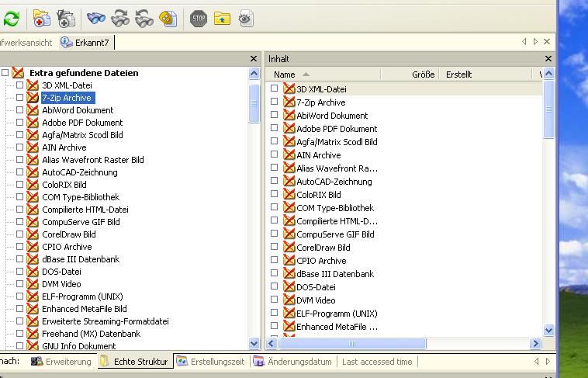Click the file icon beside Adobe PDF Dokument in tree

coord(33,123)
